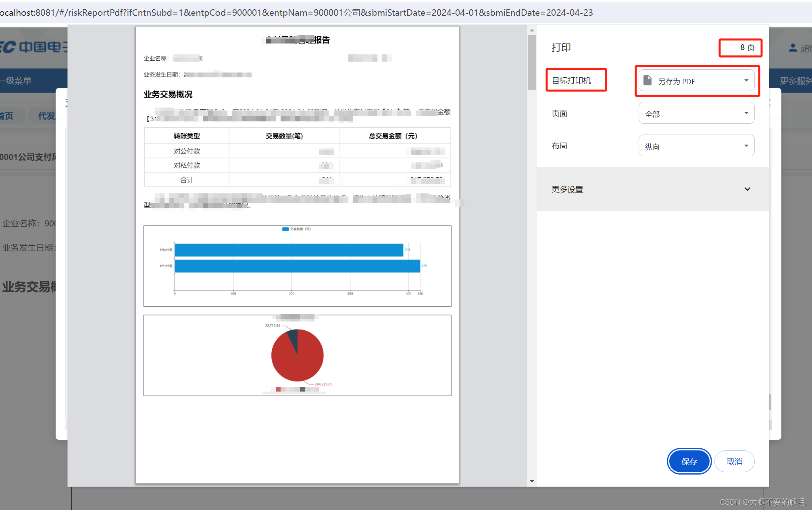Screen dimensions: 812x510
Task: Click the 代发 tab in background page
Action: [46, 116]
